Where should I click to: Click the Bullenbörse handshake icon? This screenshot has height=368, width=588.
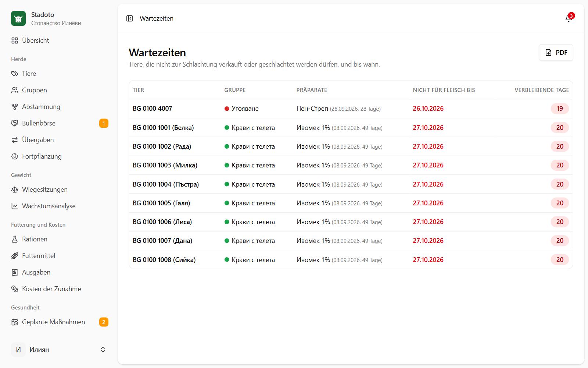click(x=15, y=123)
